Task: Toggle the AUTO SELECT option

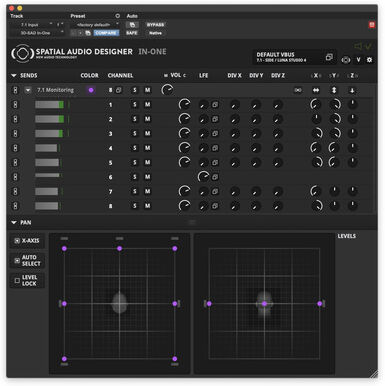Action: [x=27, y=260]
